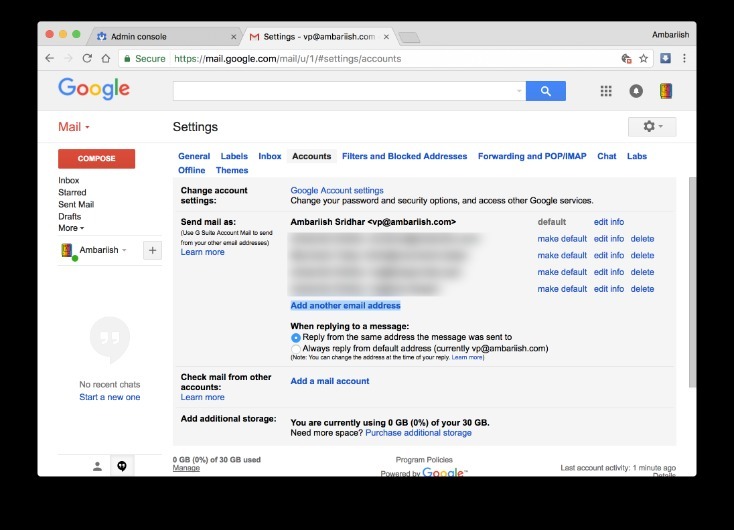Expand the Mail dropdown menu
734x530 pixels.
pyautogui.click(x=73, y=127)
